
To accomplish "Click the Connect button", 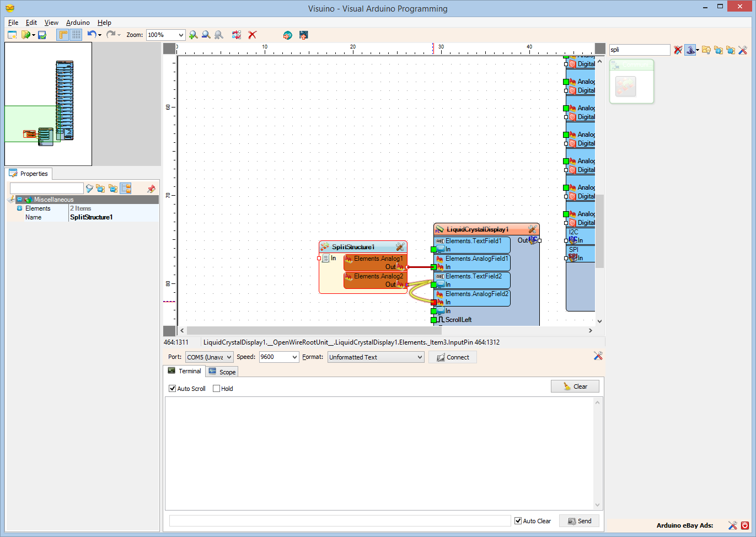I will click(453, 357).
